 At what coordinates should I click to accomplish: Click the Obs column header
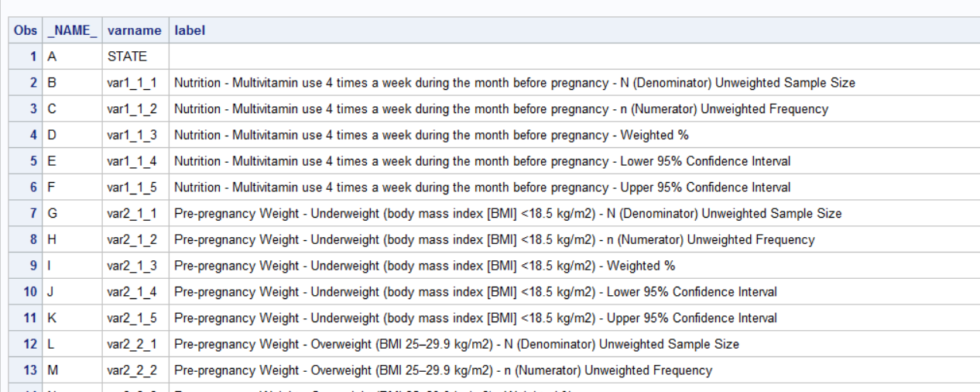click(26, 30)
